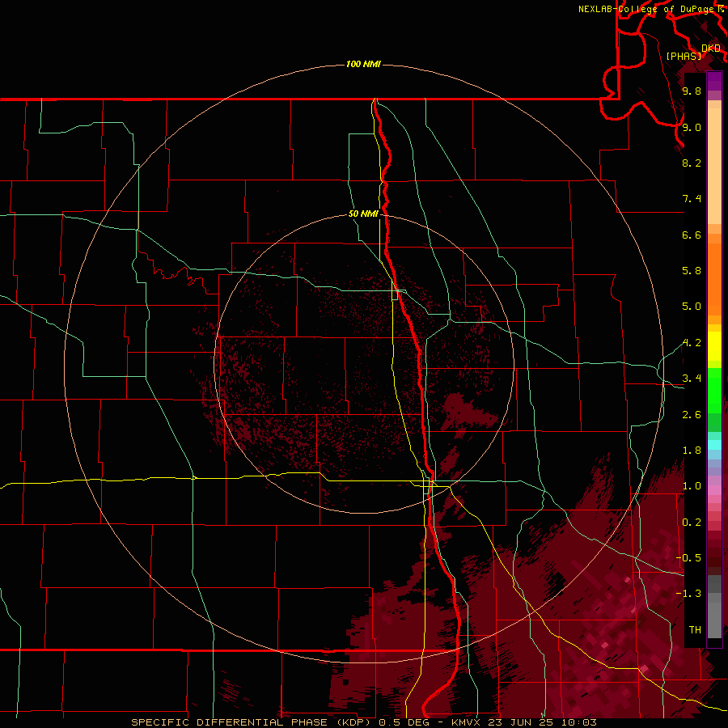Click the NEXLAB-College of DuPage credit text

647,9
